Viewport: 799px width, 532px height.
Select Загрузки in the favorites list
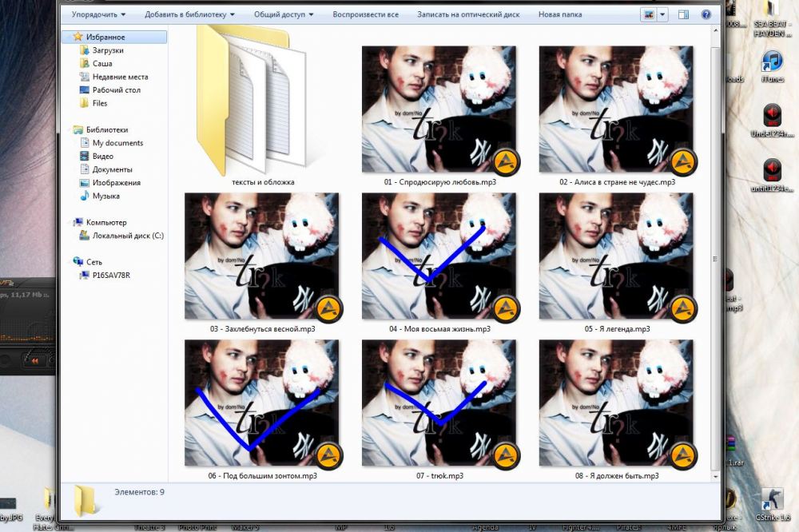pyautogui.click(x=85, y=50)
